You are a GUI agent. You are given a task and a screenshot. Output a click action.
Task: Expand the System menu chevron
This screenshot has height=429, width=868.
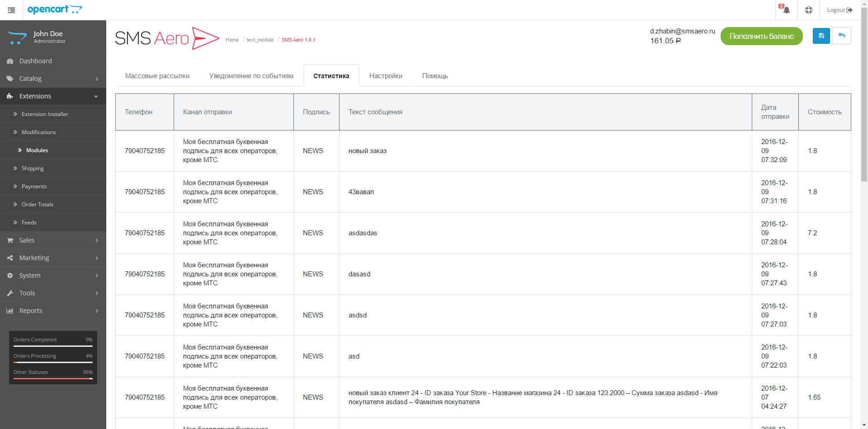pyautogui.click(x=97, y=275)
